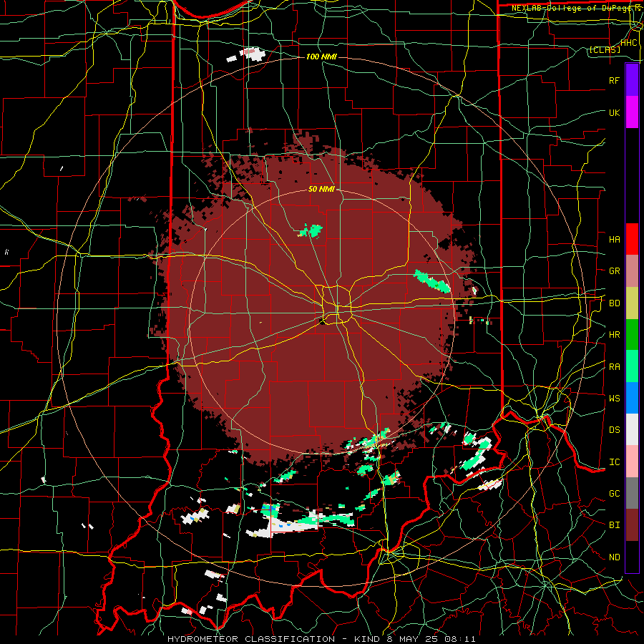
Task: Select the GC gray legend swatch
Action: click(632, 493)
